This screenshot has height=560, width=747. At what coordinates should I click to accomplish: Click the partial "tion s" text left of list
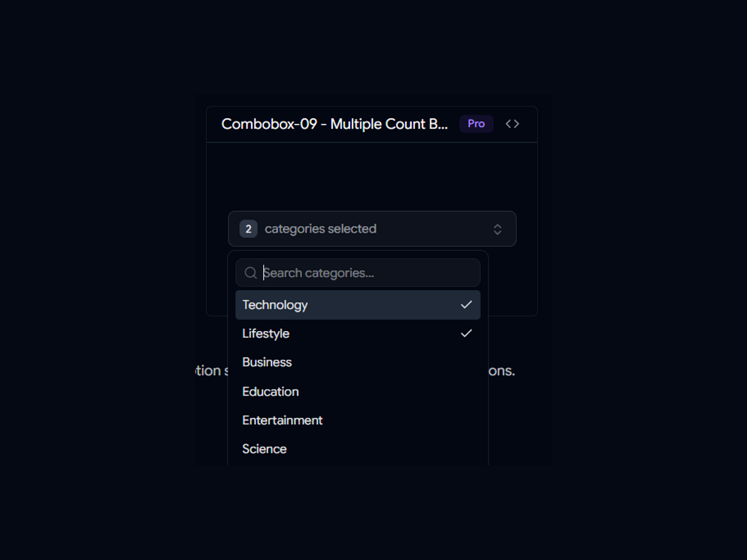coord(211,371)
